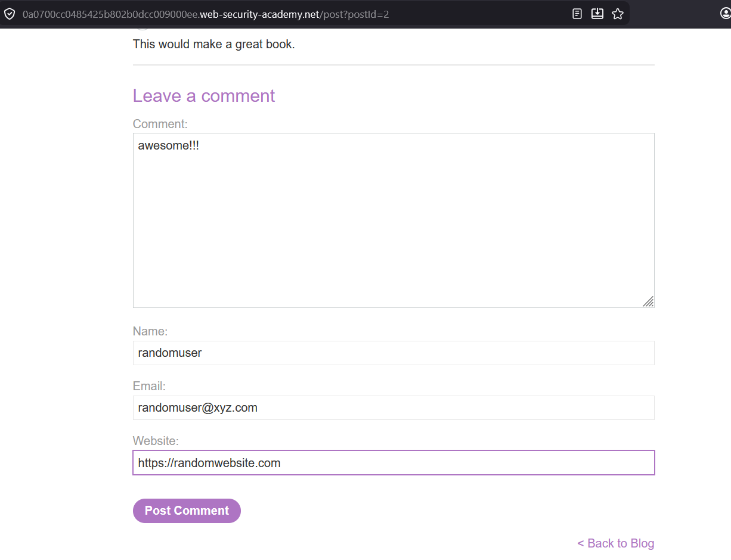Click the address bar URL

(x=206, y=14)
